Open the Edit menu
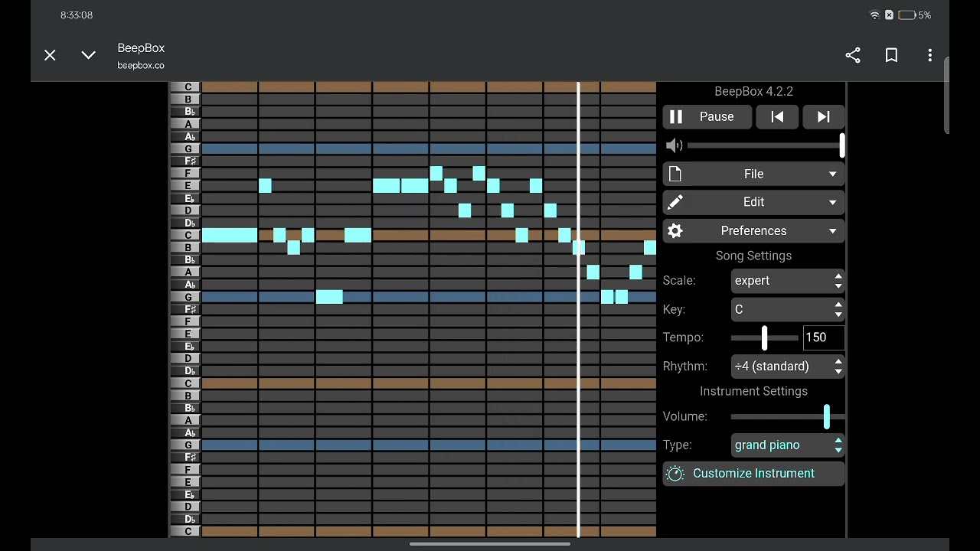980x551 pixels. (753, 202)
